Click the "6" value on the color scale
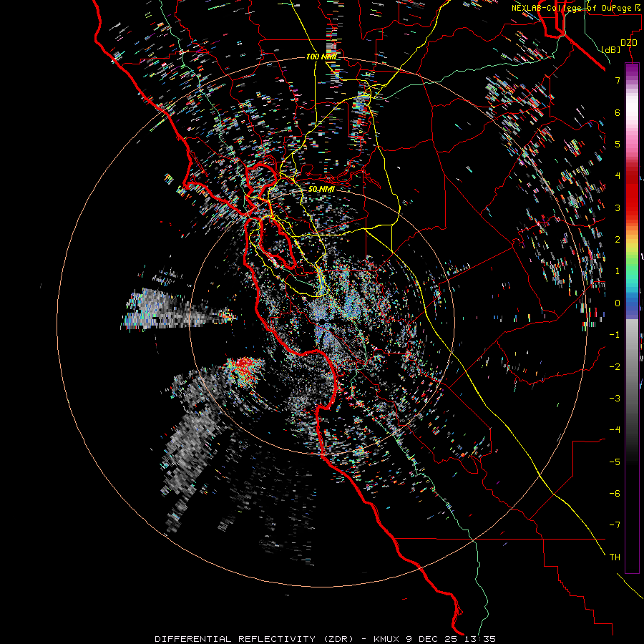Image resolution: width=644 pixels, height=644 pixels. 618,112
